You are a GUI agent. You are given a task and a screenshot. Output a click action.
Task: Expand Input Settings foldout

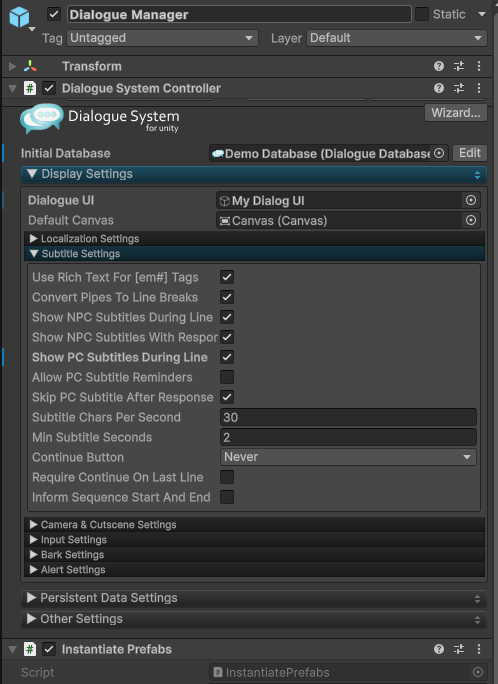point(34,540)
